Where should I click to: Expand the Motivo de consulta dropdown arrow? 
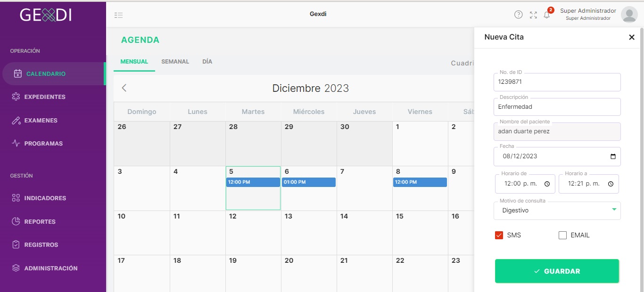614,209
